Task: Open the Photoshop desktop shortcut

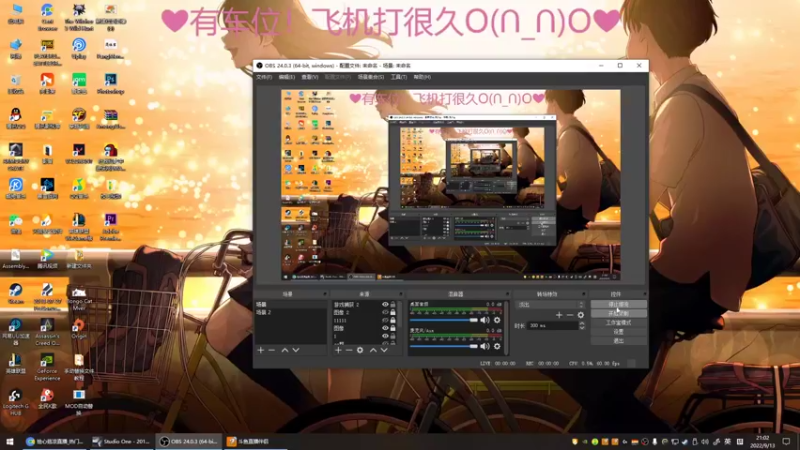Action: coord(111,84)
